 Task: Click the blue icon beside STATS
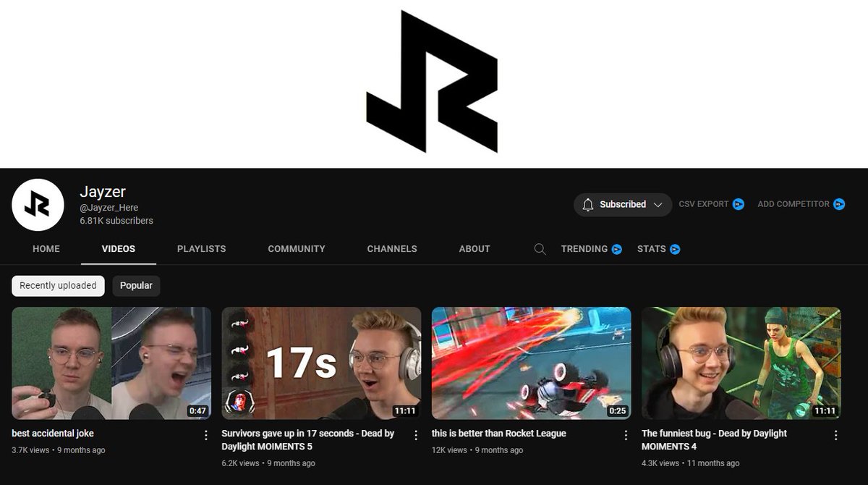pos(675,249)
